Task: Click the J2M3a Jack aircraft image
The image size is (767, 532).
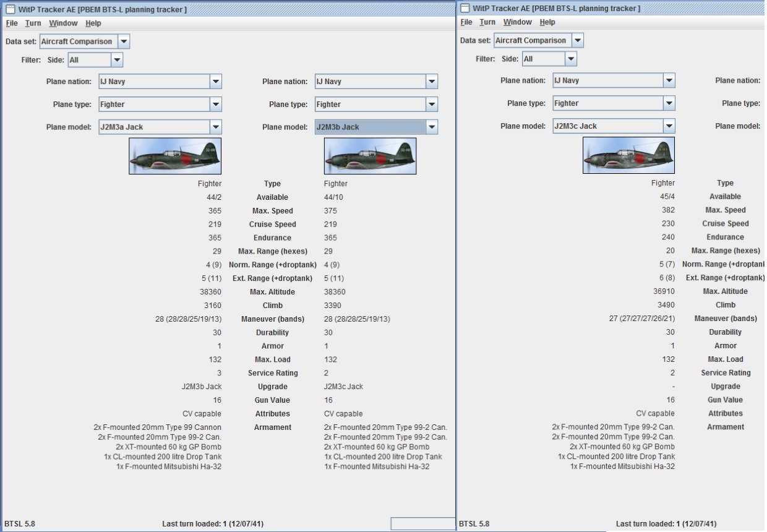Action: [175, 156]
